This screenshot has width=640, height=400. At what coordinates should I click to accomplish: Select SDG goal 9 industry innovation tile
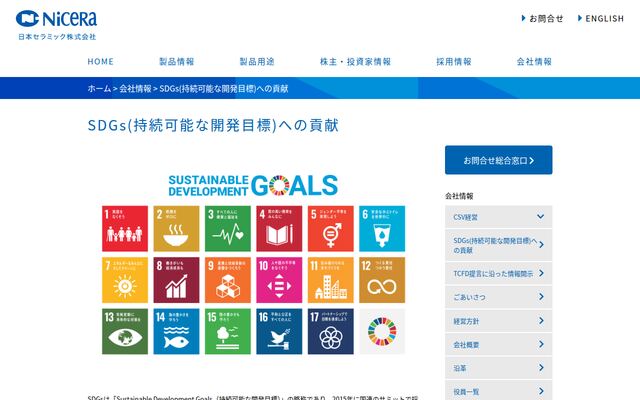coord(228,280)
